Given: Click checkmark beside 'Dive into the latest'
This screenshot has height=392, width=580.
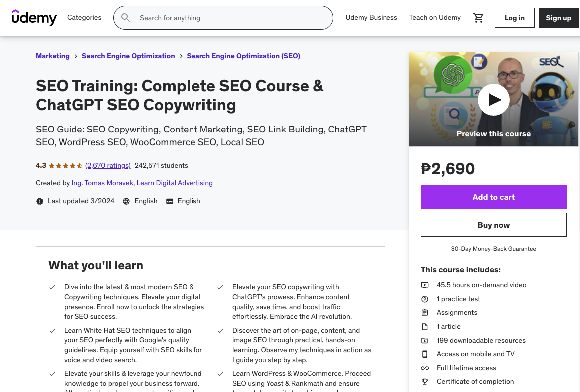Looking at the screenshot, I should point(52,287).
